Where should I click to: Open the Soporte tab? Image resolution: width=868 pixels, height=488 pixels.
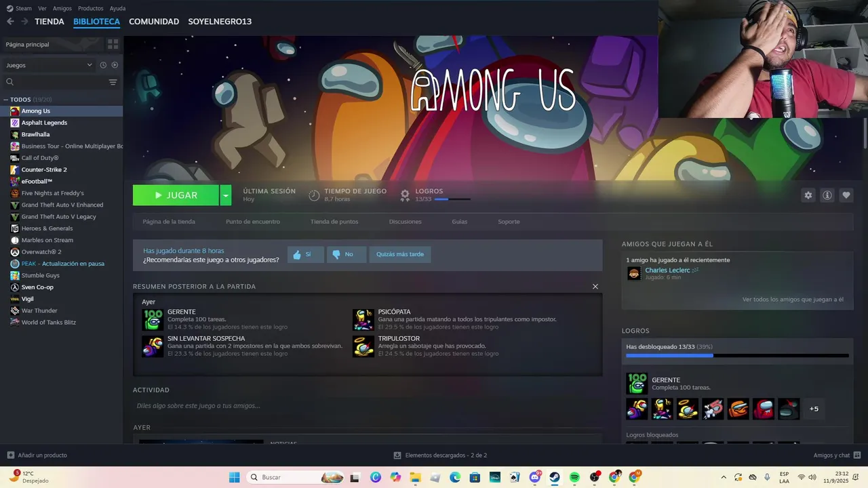click(509, 222)
